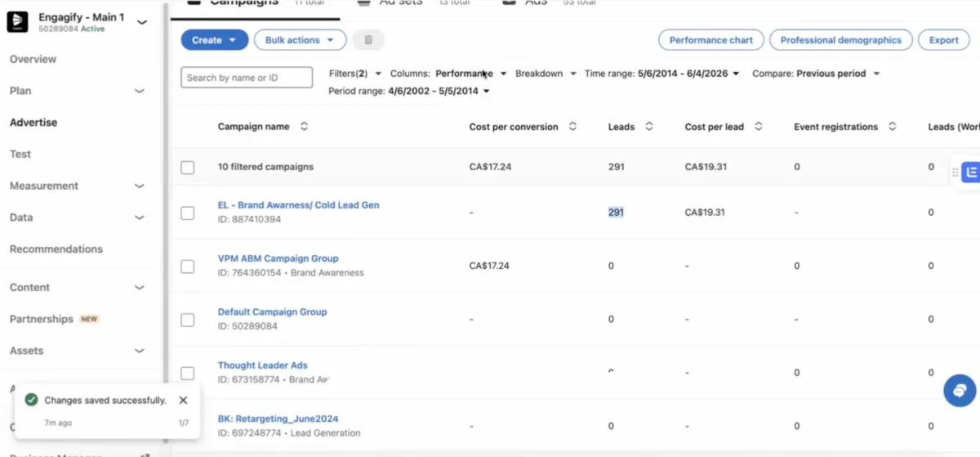
Task: Open the Performance chart
Action: point(710,40)
